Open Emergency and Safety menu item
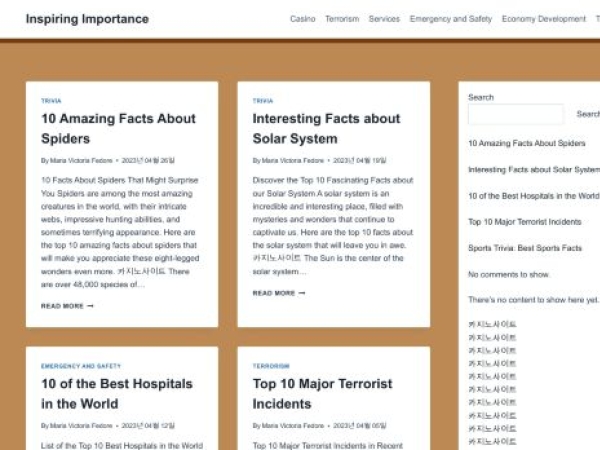 450,19
